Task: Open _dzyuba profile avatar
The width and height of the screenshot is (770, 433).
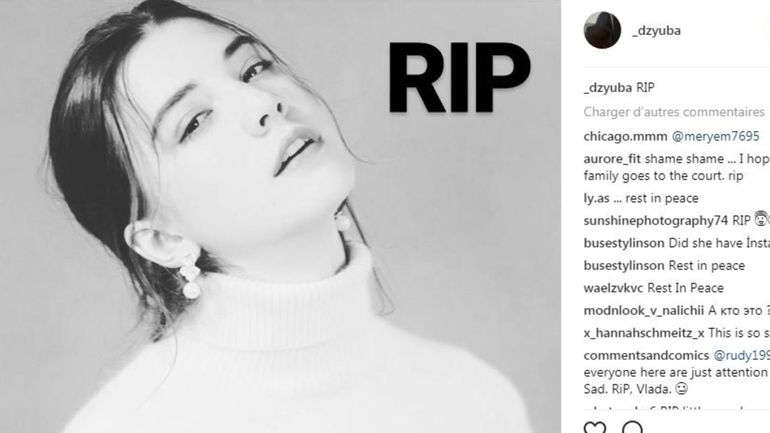Action: point(602,30)
